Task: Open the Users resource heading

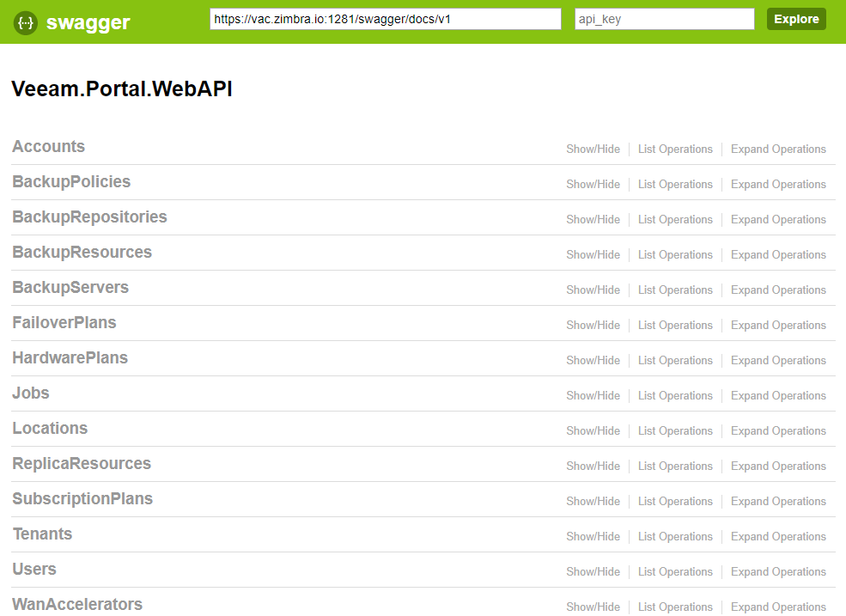Action: (34, 569)
